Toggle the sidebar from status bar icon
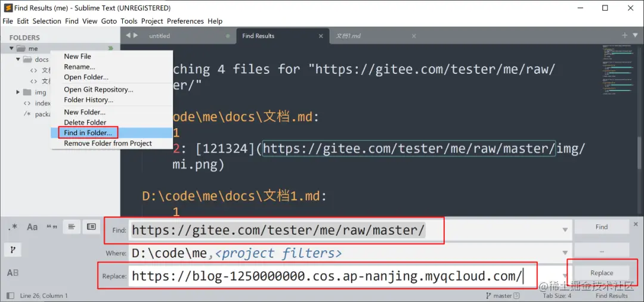 pyautogui.click(x=11, y=295)
